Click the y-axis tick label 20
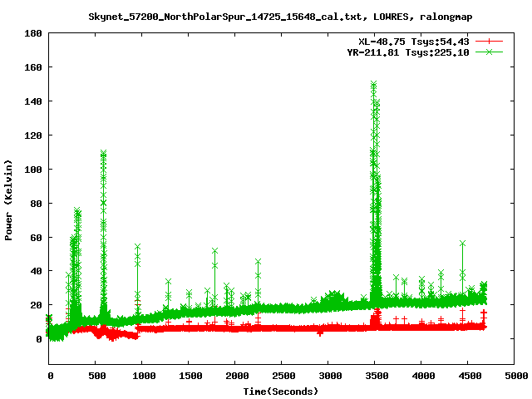This screenshot has height=399, width=532. (x=36, y=305)
